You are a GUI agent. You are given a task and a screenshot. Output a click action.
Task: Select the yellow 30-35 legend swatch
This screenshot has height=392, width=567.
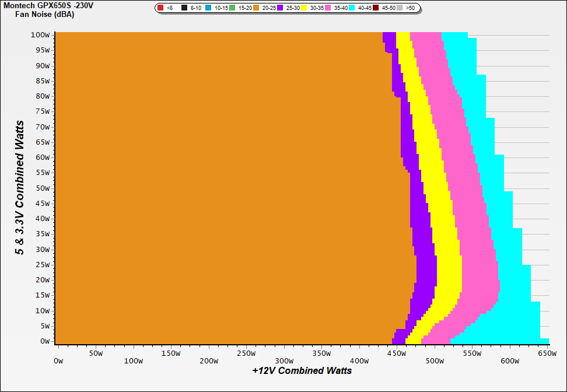tap(304, 8)
